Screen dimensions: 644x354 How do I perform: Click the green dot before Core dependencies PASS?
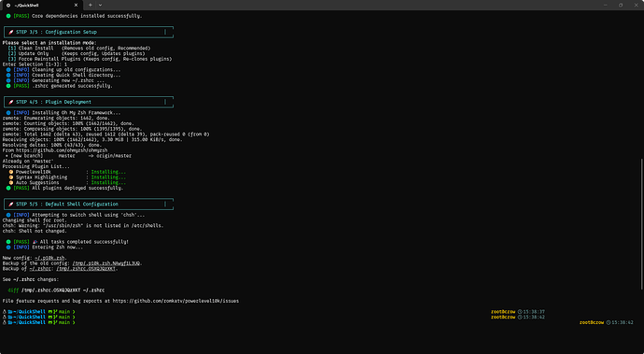click(8, 16)
